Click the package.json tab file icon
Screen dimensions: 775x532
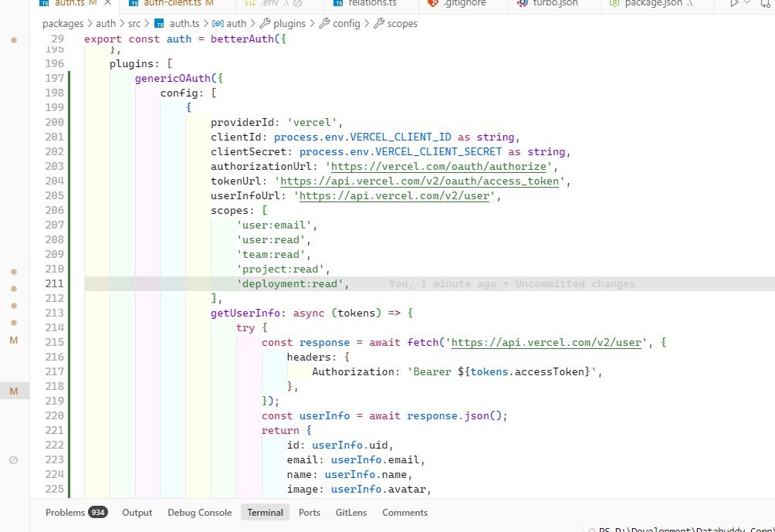click(615, 4)
